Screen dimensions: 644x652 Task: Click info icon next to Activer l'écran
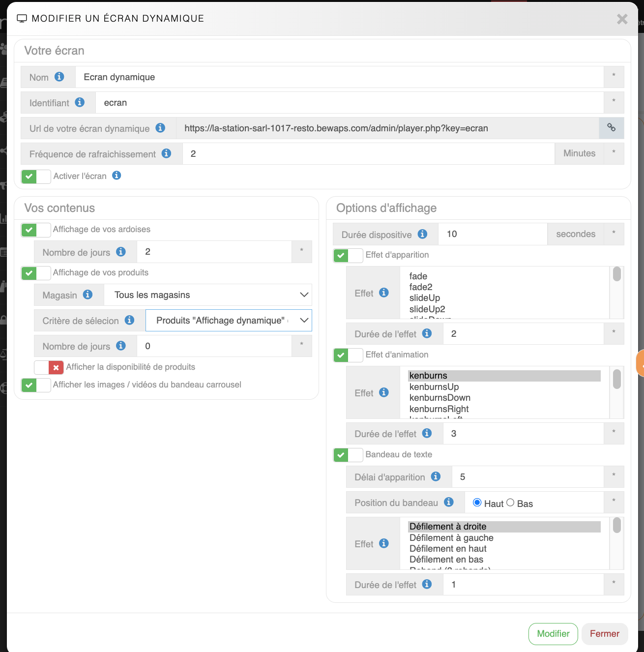[117, 176]
